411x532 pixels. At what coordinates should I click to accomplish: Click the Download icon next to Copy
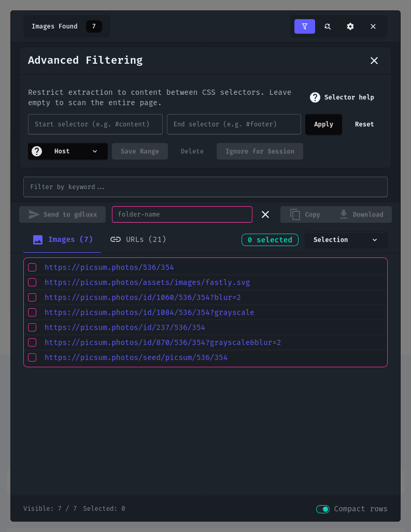click(x=344, y=214)
